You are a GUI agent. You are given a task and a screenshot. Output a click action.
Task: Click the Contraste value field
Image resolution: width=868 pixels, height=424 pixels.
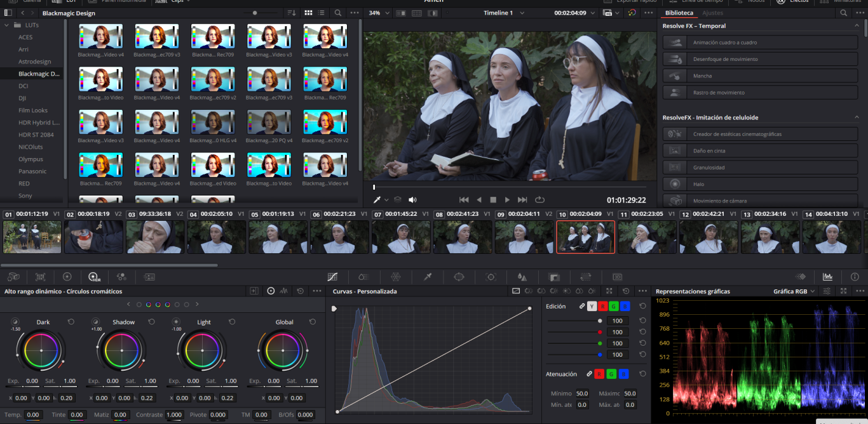(175, 414)
